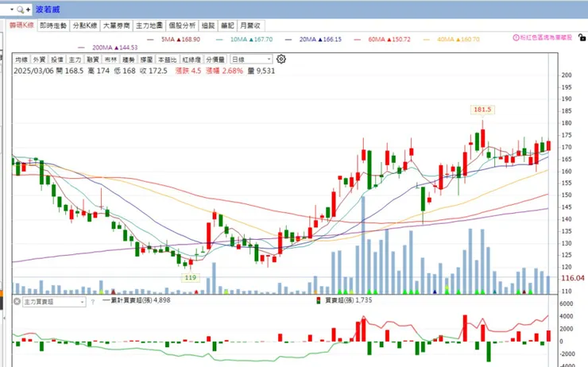This screenshot has height=367, width=588.
Task: Toggle the 分價量 overlay
Action: 215,60
